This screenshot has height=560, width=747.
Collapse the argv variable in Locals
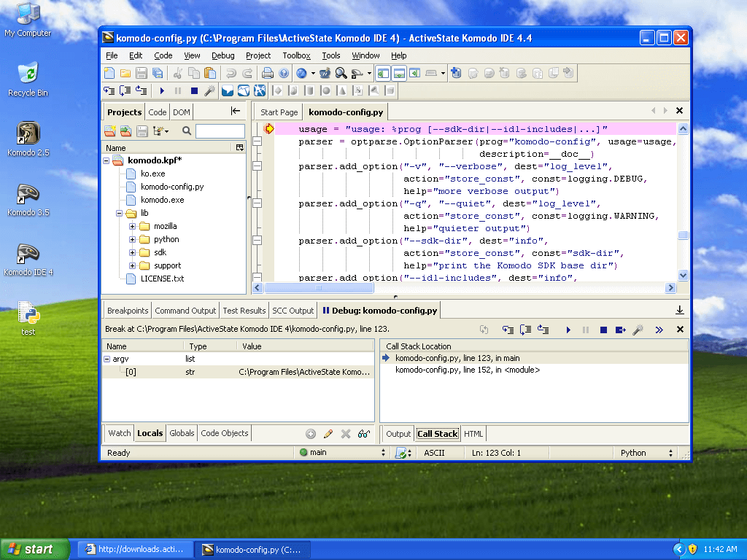tap(107, 359)
